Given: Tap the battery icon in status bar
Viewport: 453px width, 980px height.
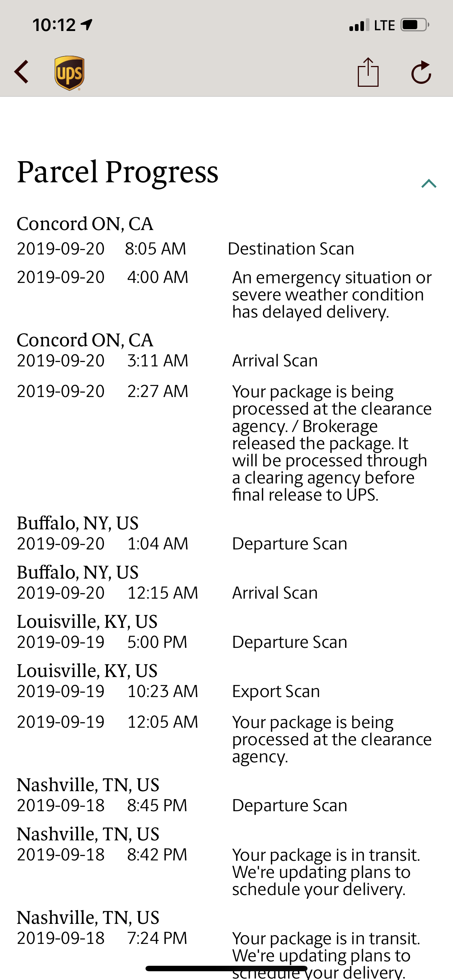Looking at the screenshot, I should pyautogui.click(x=415, y=25).
